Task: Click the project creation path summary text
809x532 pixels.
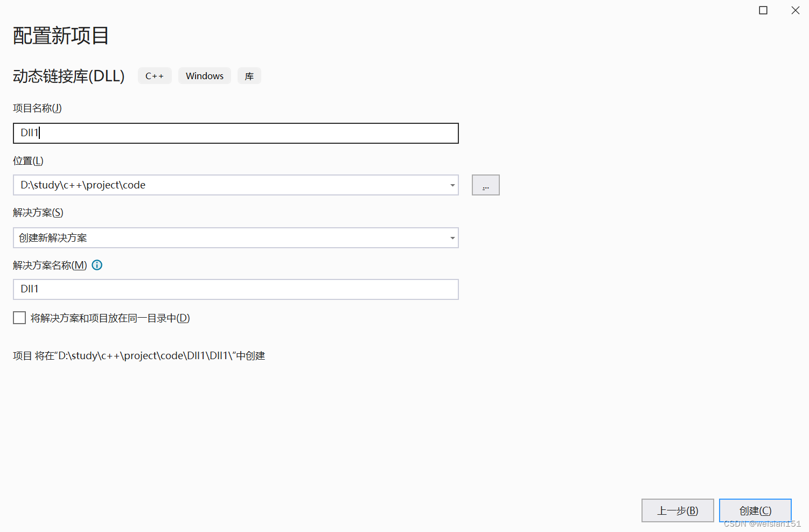Action: pyautogui.click(x=139, y=356)
